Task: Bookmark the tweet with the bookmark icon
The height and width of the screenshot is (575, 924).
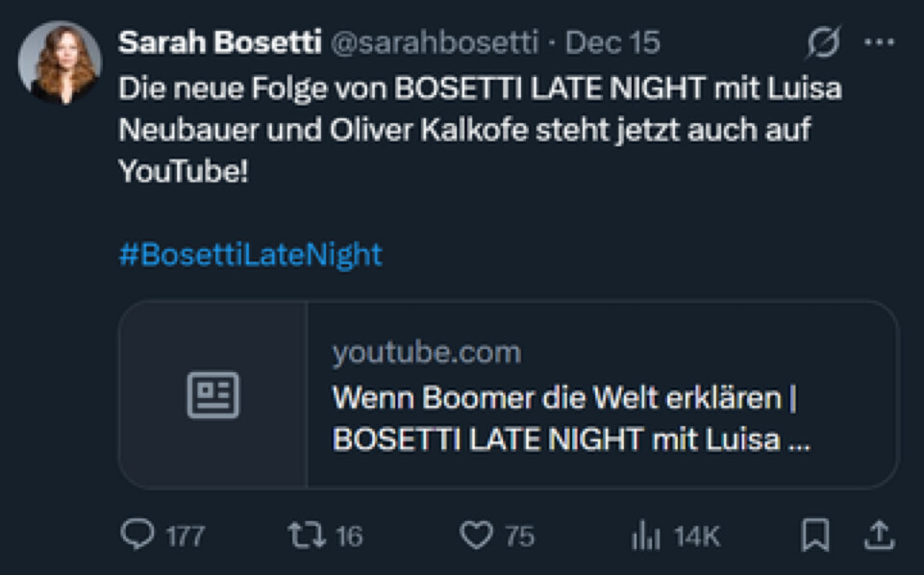Action: pos(814,536)
